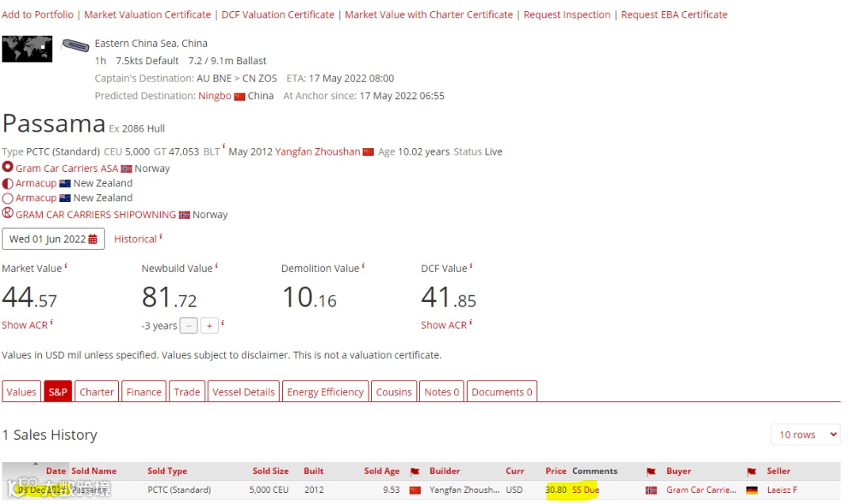Image resolution: width=856 pixels, height=504 pixels.
Task: Click the Norway flag beside Gram Car Carriers ASA
Action: coord(127,169)
